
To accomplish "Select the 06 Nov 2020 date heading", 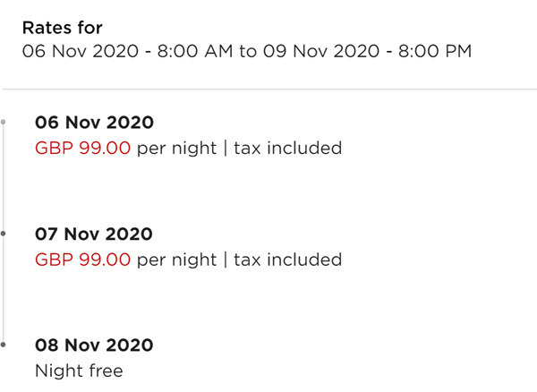I will coord(94,123).
